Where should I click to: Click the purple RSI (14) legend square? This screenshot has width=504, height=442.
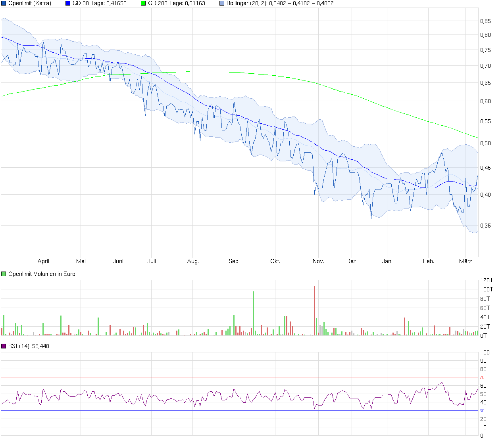[x=4, y=346]
